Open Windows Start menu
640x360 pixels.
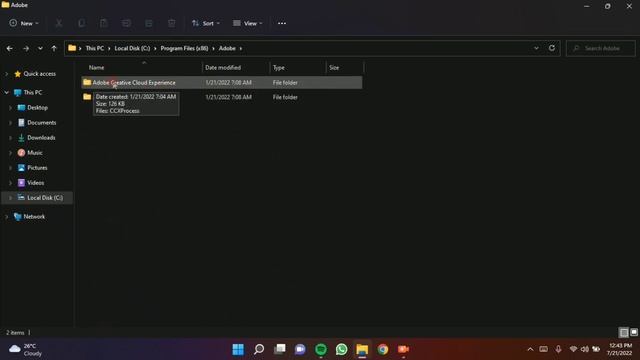pos(238,349)
